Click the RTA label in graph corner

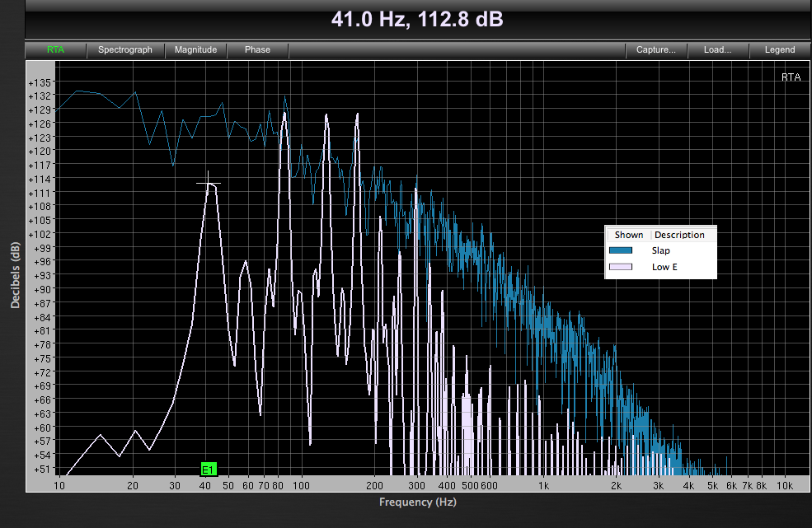pos(791,77)
